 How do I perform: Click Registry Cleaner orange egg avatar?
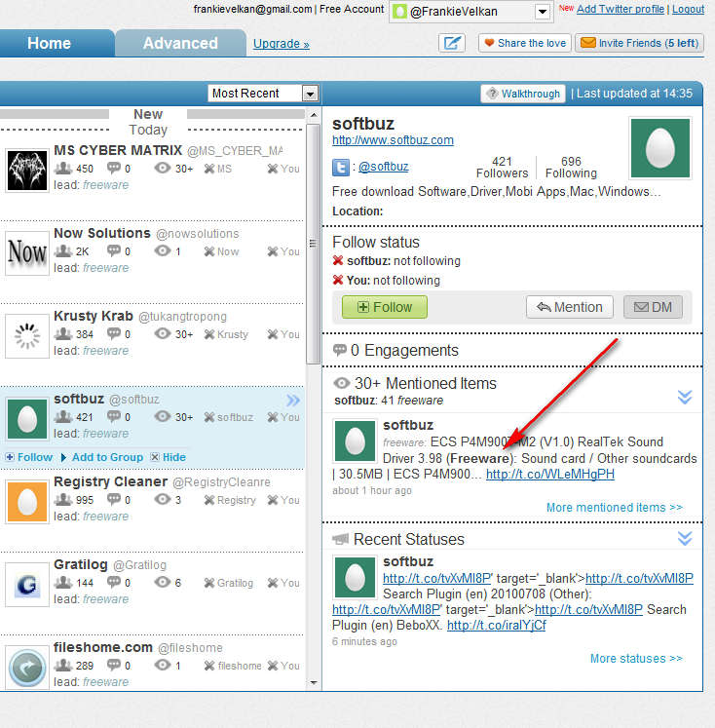coord(27,502)
